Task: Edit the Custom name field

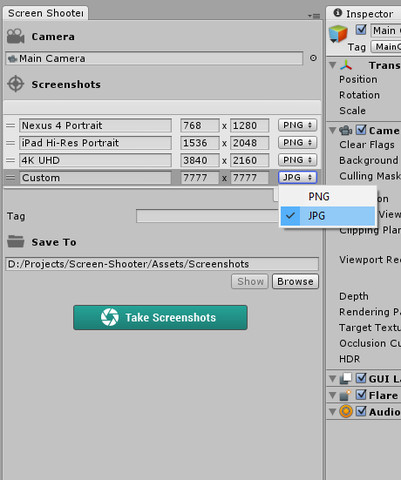Action: tap(95, 178)
